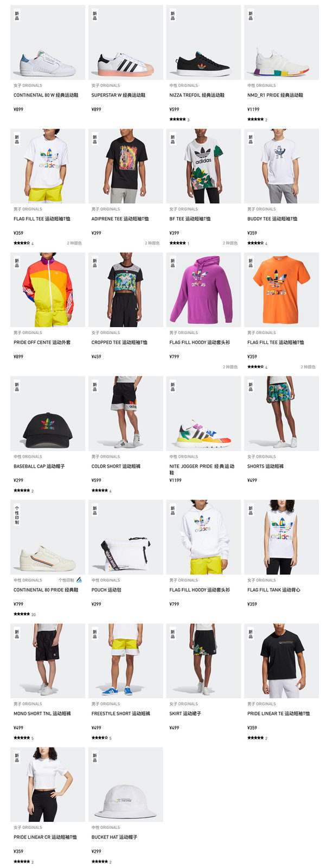Open the star rating of Continental 80 Pride
This screenshot has width=327, height=868.
coord(22,614)
